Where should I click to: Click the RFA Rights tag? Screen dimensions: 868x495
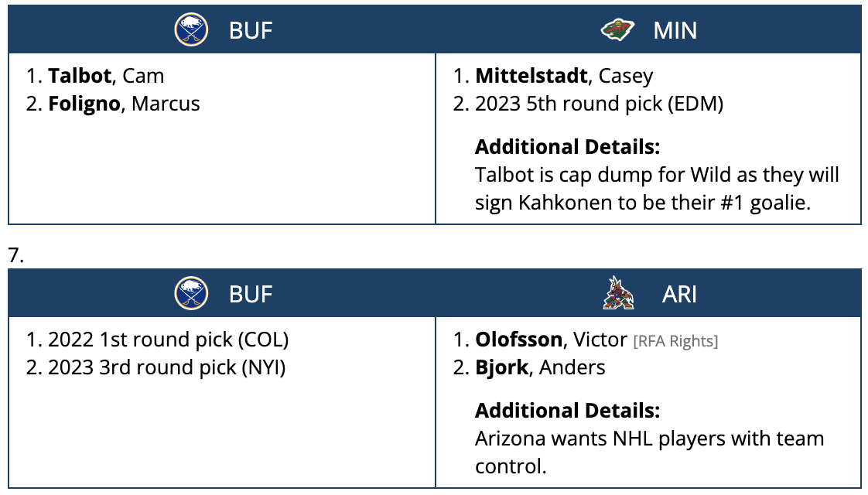[675, 341]
